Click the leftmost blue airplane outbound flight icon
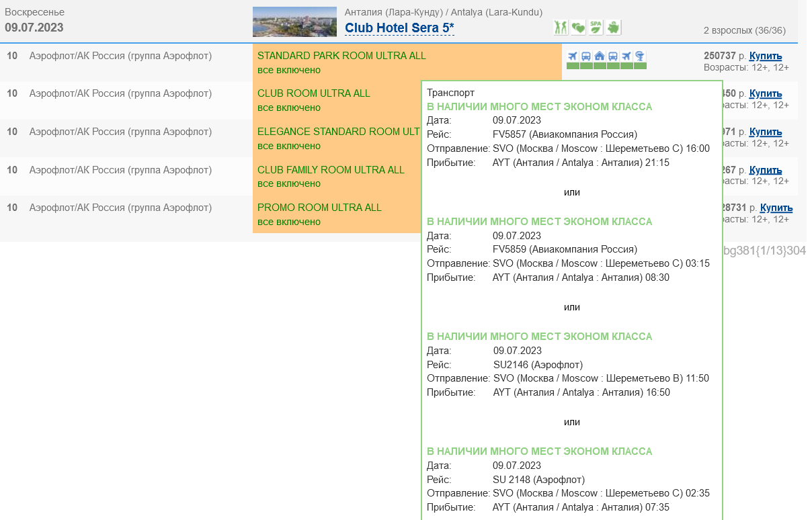Viewport: 812px width, 520px height. pos(573,56)
